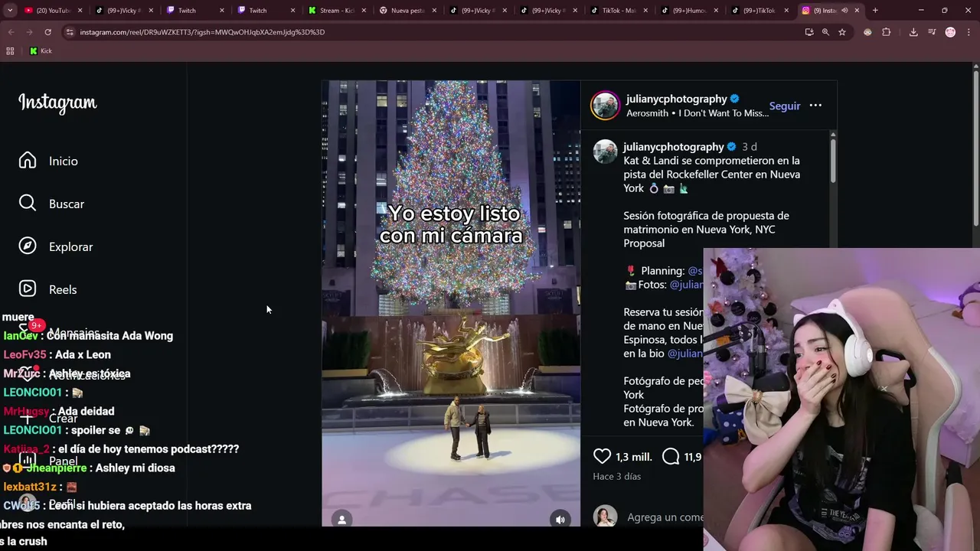Switch to the Nueva pestaña tab
This screenshot has width=980, height=551.
[407, 11]
